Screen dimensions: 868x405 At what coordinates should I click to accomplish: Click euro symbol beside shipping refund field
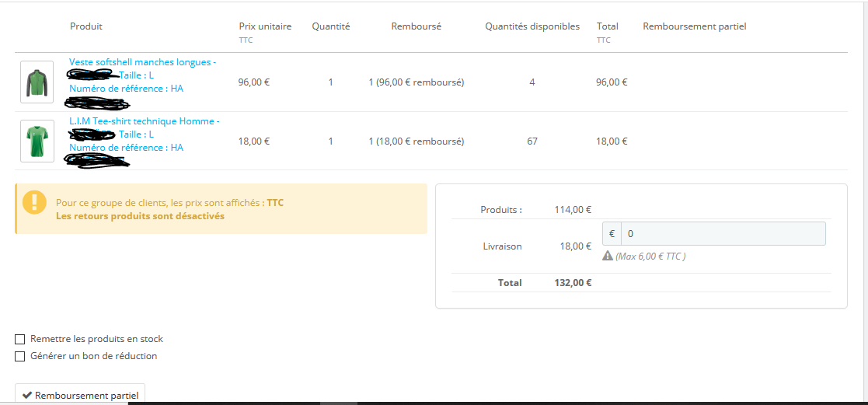click(612, 234)
